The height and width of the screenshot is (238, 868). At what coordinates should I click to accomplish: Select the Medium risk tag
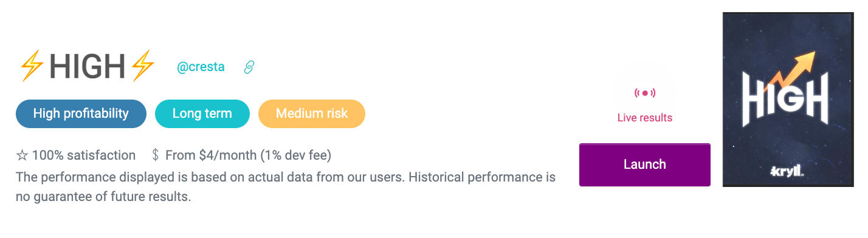[312, 114]
